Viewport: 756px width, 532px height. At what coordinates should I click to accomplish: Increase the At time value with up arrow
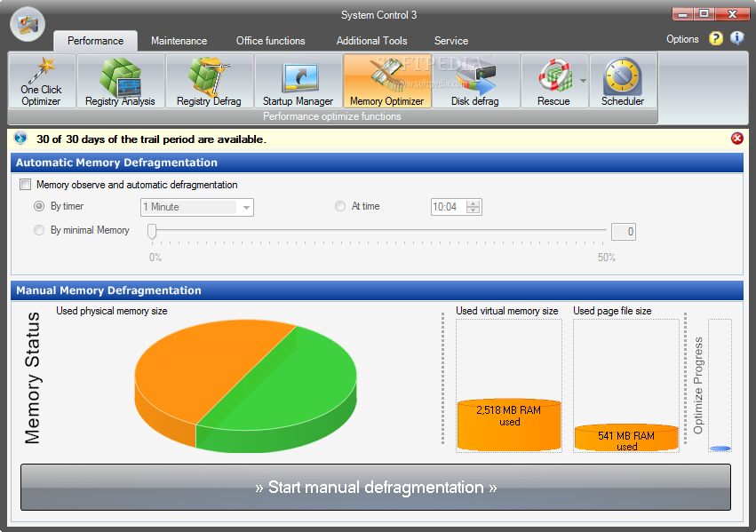tap(473, 203)
